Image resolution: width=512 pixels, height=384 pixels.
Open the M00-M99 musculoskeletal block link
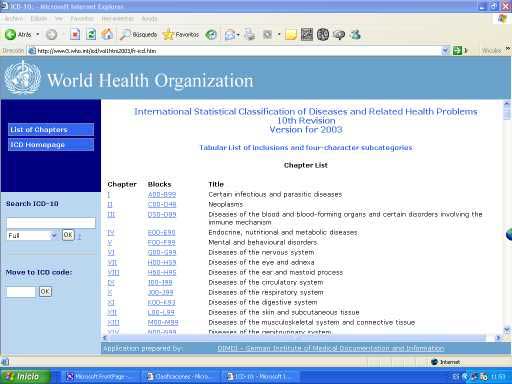(163, 322)
